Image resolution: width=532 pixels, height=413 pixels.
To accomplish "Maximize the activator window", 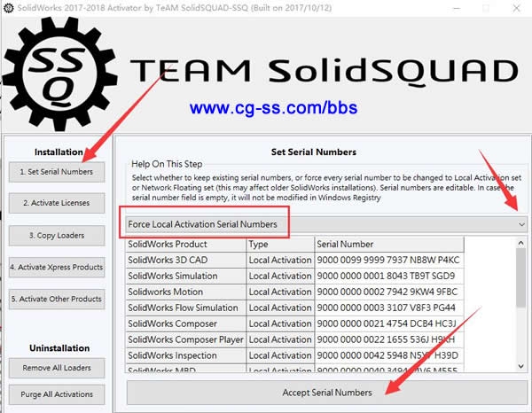I will 485,7.
